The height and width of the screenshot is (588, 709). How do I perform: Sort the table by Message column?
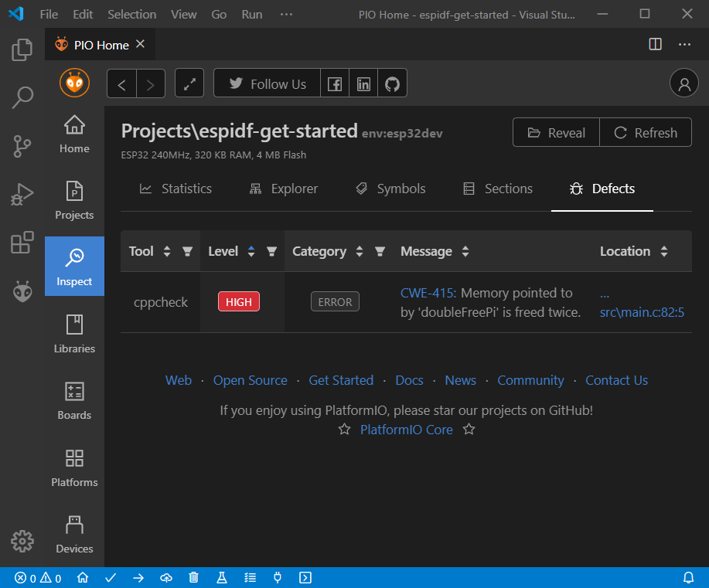(465, 251)
